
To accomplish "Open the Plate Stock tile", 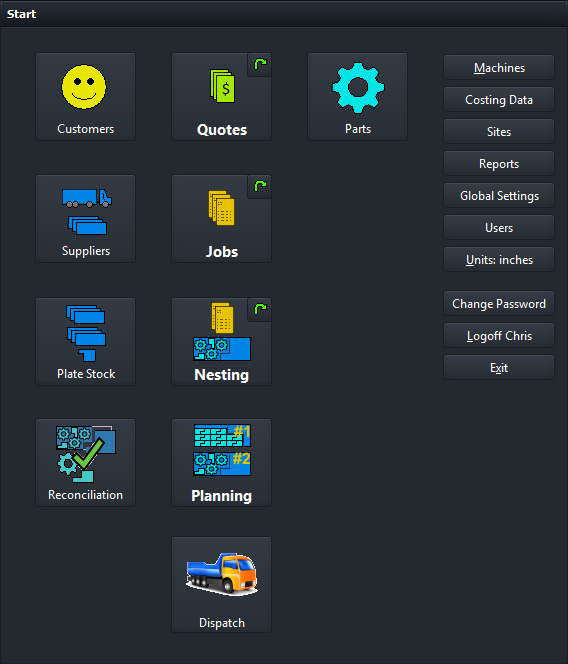I will (86, 341).
